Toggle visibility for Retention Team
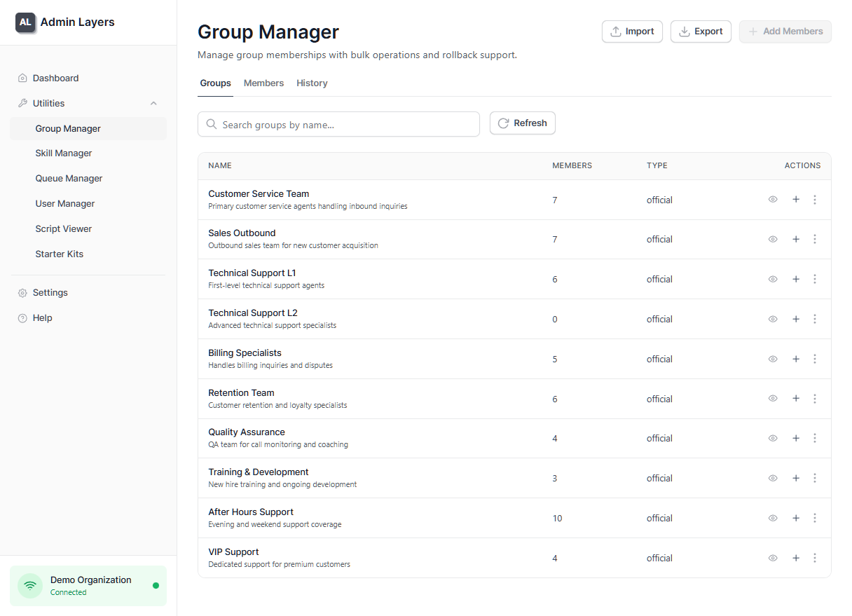This screenshot has height=616, width=852. click(773, 398)
